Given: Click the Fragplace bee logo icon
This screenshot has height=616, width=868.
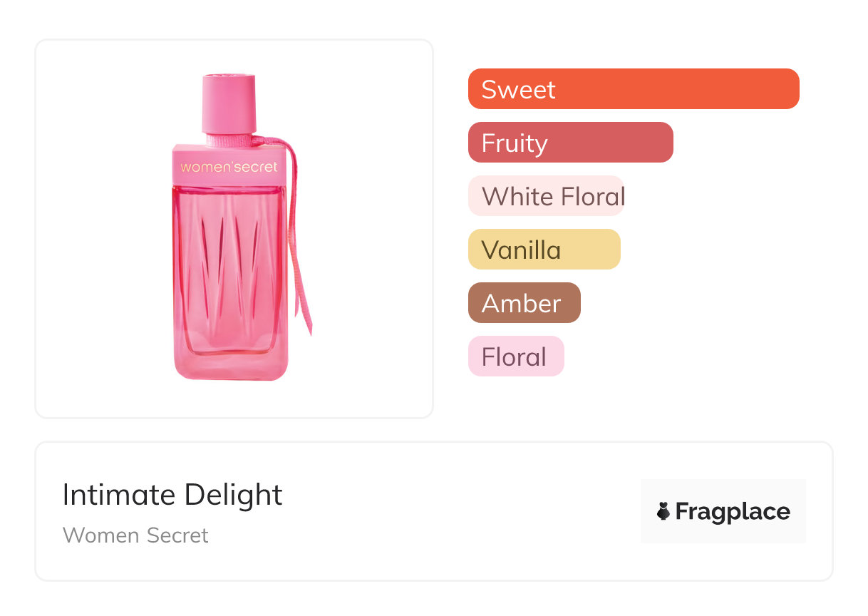Looking at the screenshot, I should pyautogui.click(x=663, y=511).
